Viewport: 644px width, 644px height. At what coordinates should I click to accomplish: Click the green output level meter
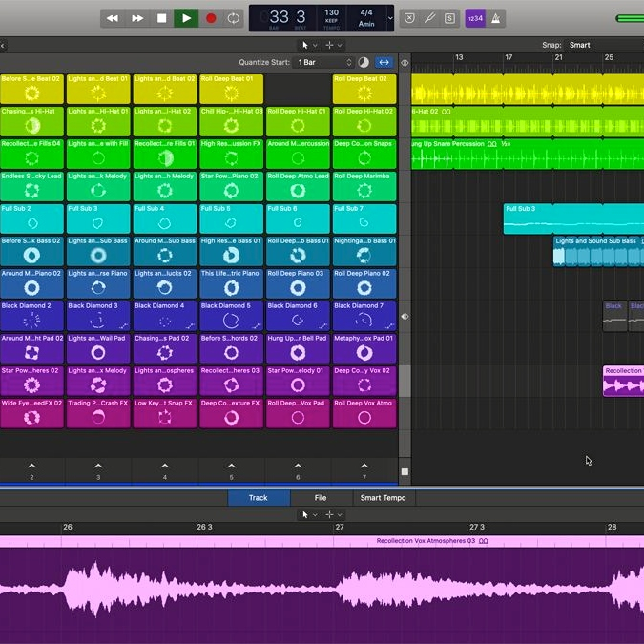point(630,18)
